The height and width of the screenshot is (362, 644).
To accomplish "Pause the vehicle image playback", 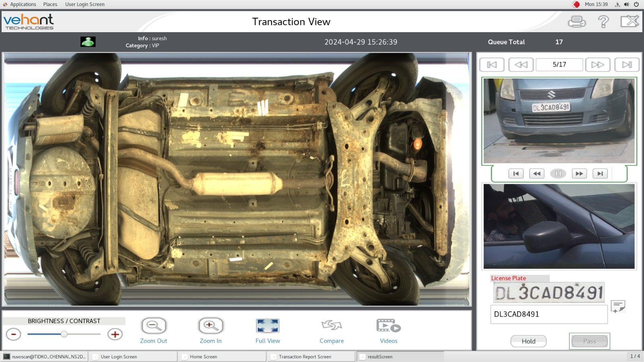I will click(558, 173).
